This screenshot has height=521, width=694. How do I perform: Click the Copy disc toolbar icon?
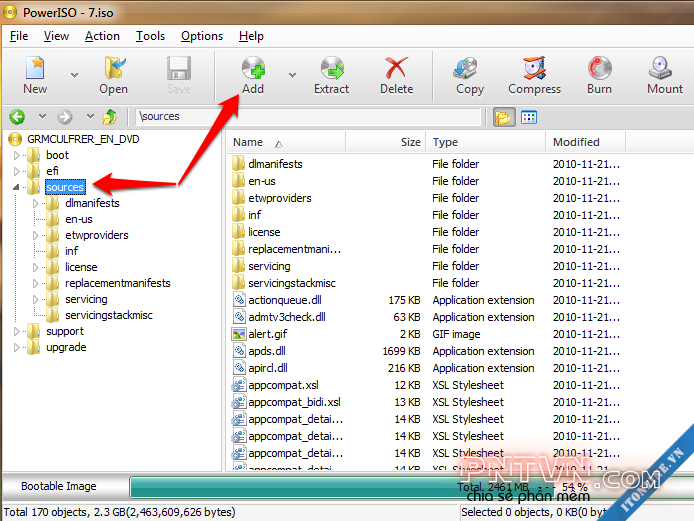tap(466, 69)
